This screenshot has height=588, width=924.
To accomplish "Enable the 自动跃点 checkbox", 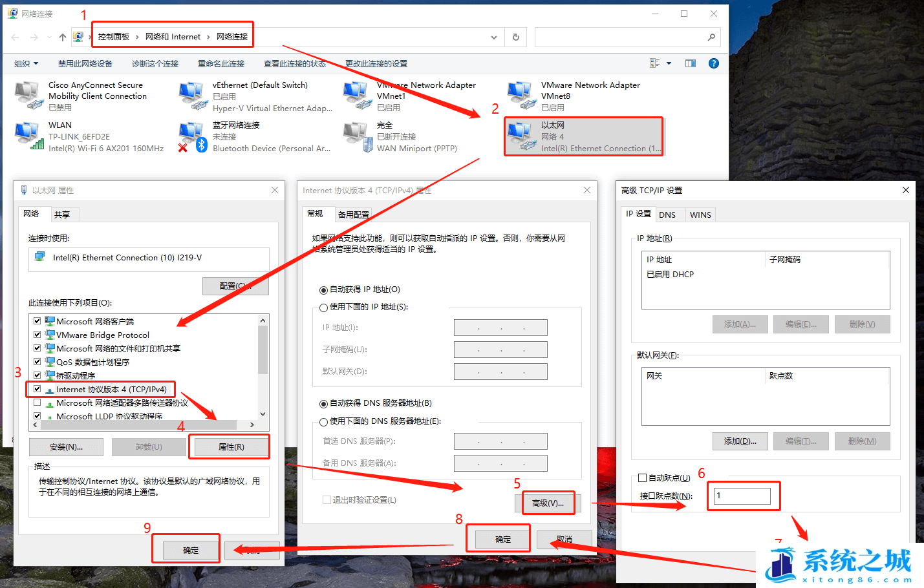I will click(642, 478).
